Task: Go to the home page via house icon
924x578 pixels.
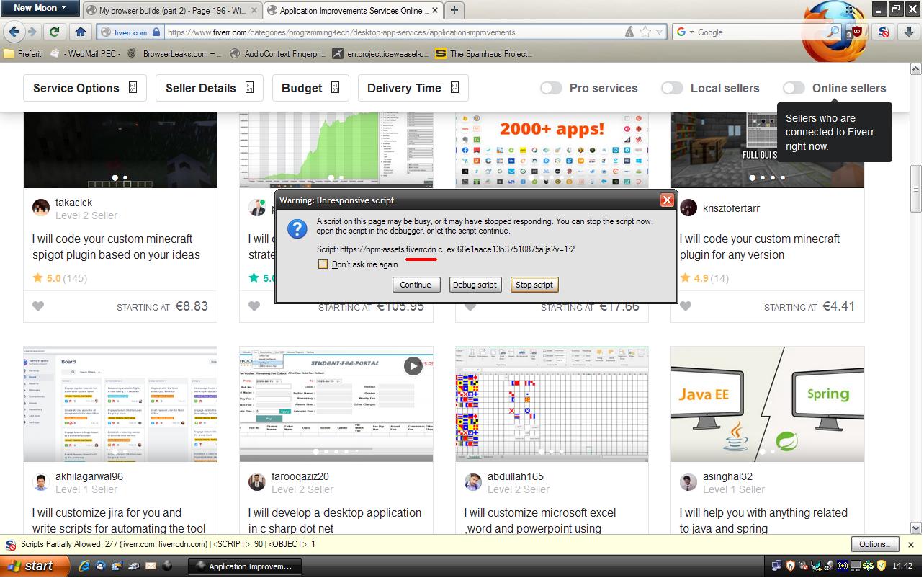Action: click(x=80, y=32)
